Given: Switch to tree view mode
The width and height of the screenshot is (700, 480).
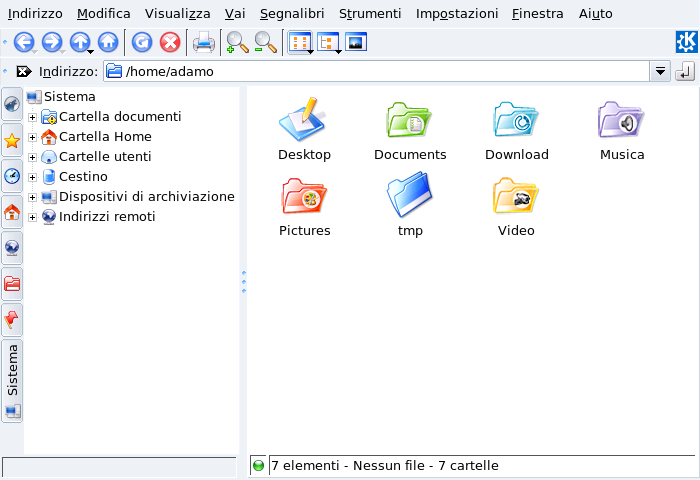Looking at the screenshot, I should [x=327, y=43].
